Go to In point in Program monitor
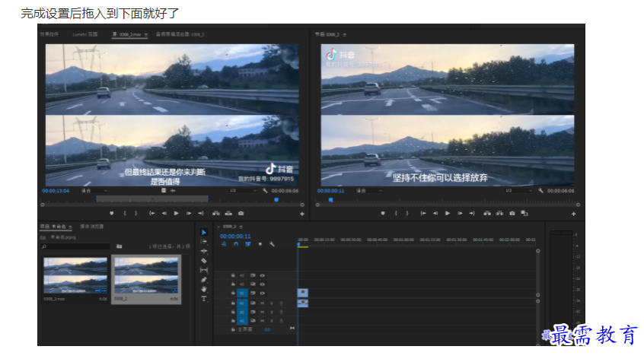Screen dimensions: 644x359 pyautogui.click(x=423, y=214)
